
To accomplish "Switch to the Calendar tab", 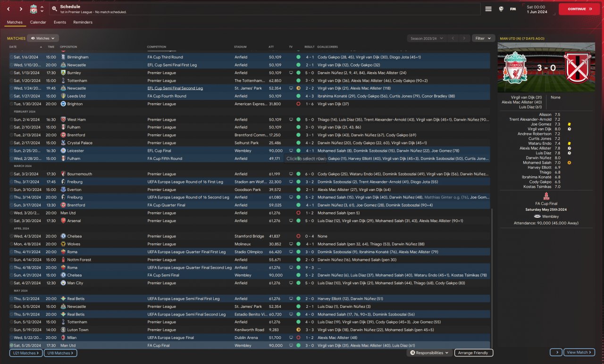I will [x=38, y=22].
